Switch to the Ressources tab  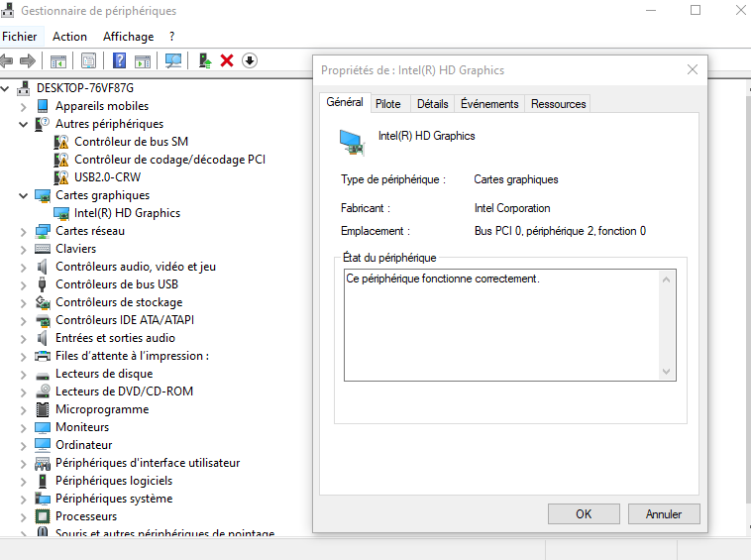pos(558,104)
